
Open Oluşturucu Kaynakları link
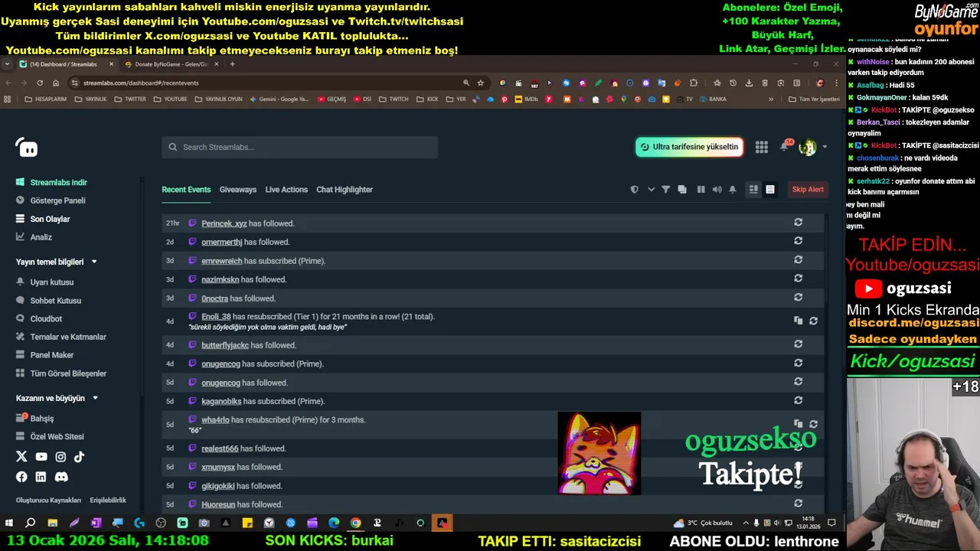(x=48, y=500)
